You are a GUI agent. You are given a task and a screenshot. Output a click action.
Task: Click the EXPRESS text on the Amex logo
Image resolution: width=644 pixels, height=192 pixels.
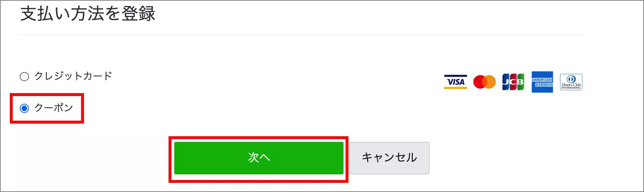click(544, 85)
